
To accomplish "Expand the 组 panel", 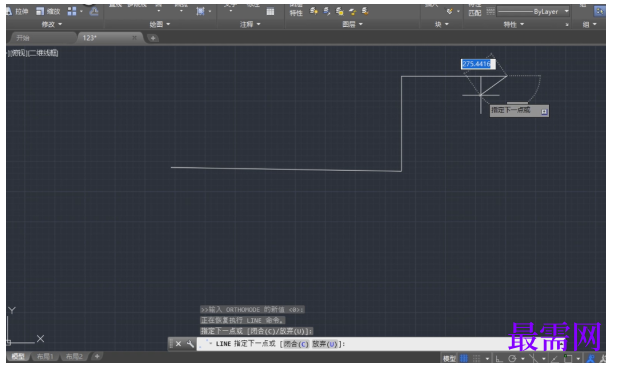I will (x=589, y=25).
